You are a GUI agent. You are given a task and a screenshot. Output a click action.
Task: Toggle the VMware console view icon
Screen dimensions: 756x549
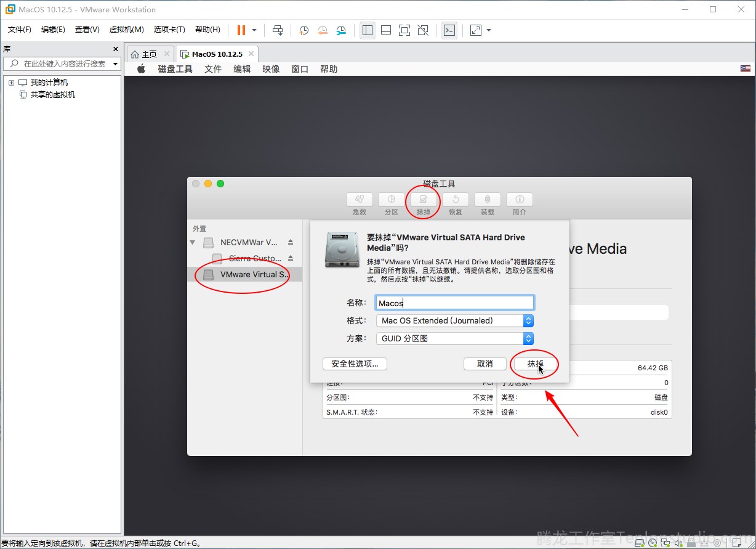click(449, 30)
